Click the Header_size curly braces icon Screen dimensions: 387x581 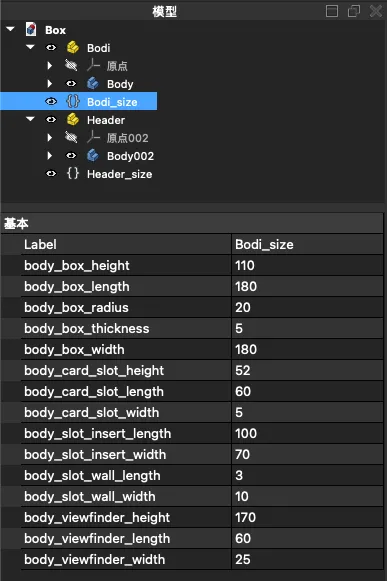[x=73, y=173]
